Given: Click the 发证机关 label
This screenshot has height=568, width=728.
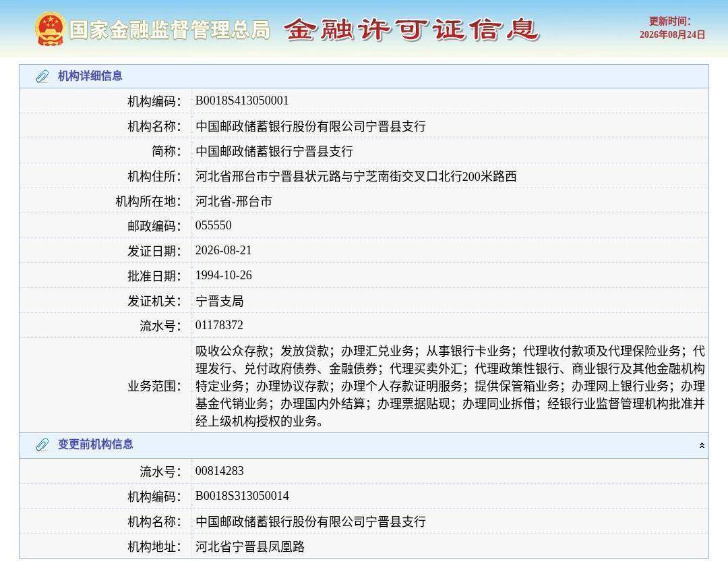Looking at the screenshot, I should (154, 301).
